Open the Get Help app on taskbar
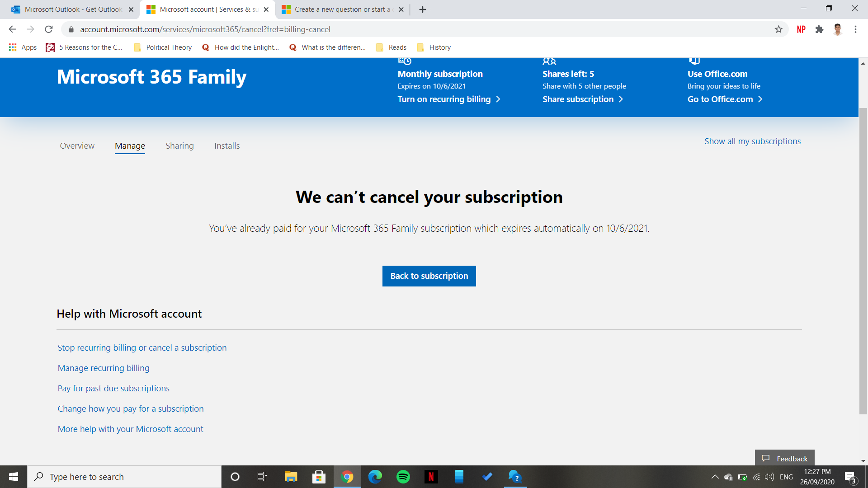The image size is (868, 488). click(x=515, y=477)
